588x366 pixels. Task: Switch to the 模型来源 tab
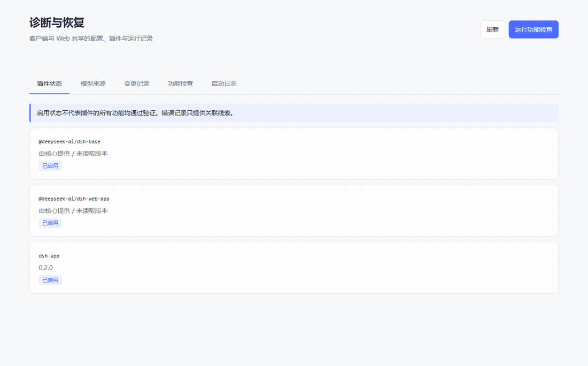(x=93, y=83)
